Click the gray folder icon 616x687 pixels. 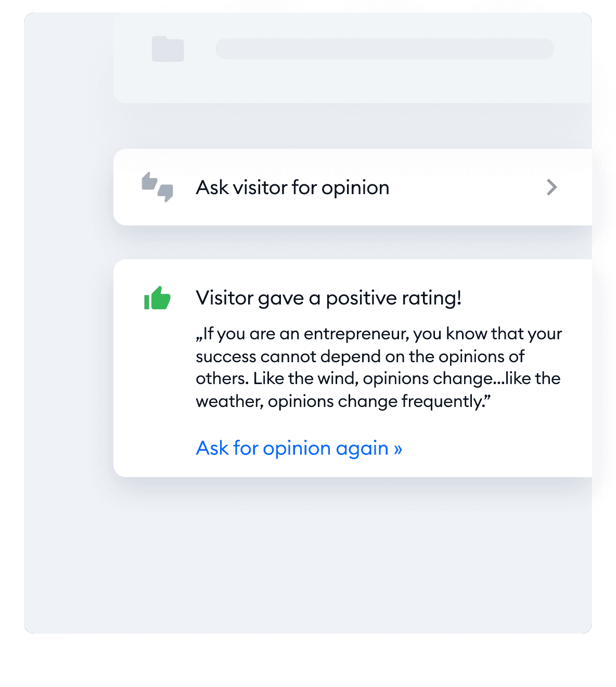168,49
